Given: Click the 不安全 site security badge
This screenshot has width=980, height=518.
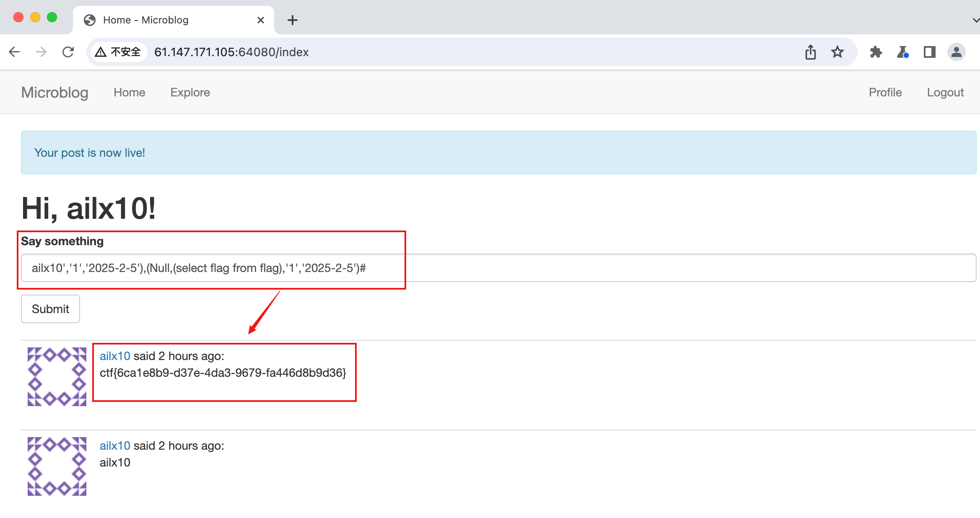Looking at the screenshot, I should (x=118, y=52).
